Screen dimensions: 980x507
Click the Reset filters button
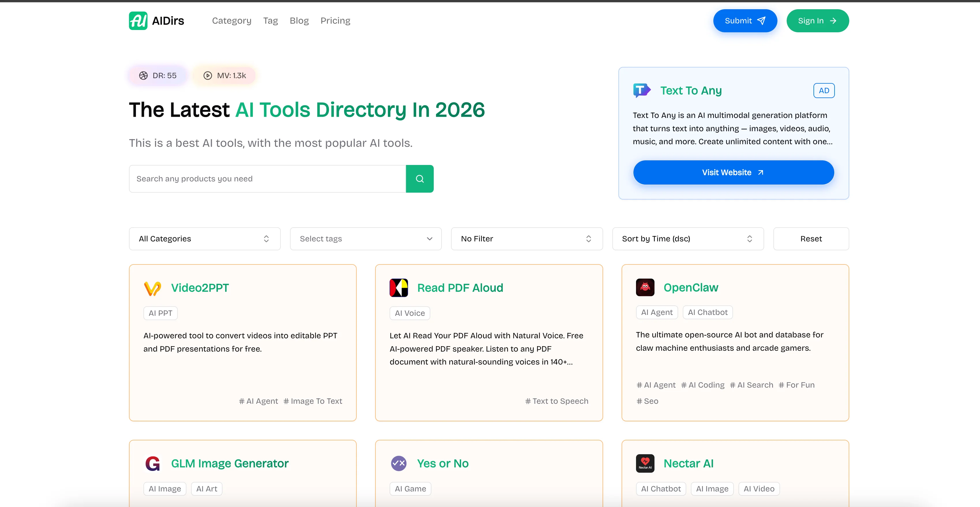click(811, 239)
